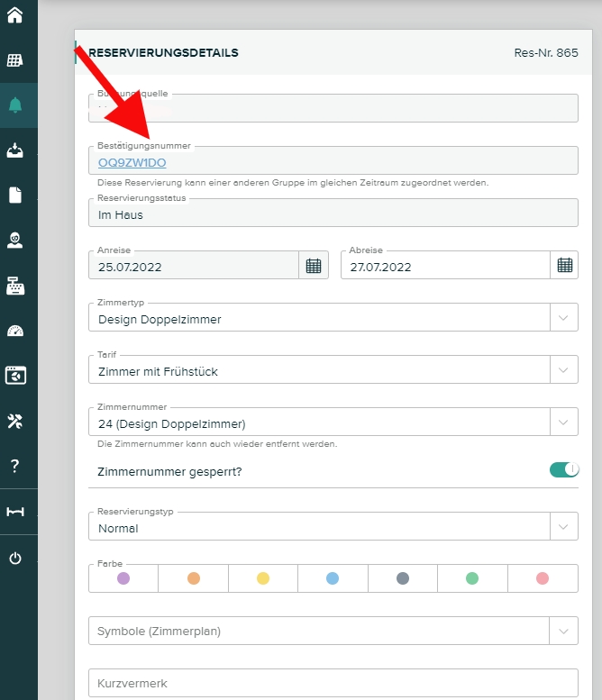Expand the Tarif dropdown
This screenshot has width=602, height=700.
click(563, 370)
